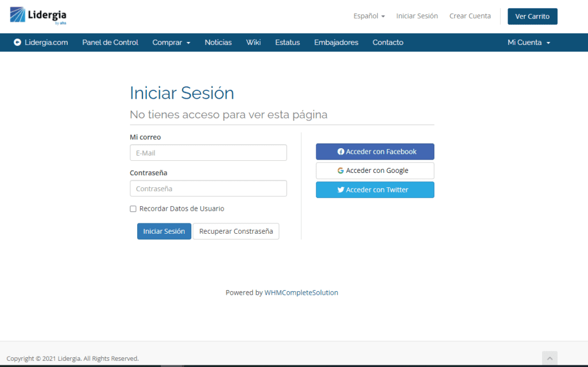Click the Twitter bird icon
The width and height of the screenshot is (588, 367).
pyautogui.click(x=341, y=190)
